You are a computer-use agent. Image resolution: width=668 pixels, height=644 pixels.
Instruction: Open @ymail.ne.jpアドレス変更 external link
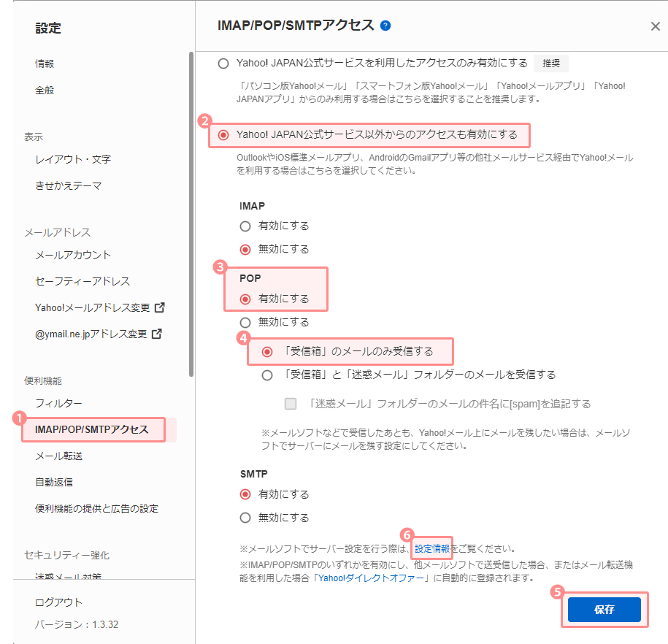(91, 334)
